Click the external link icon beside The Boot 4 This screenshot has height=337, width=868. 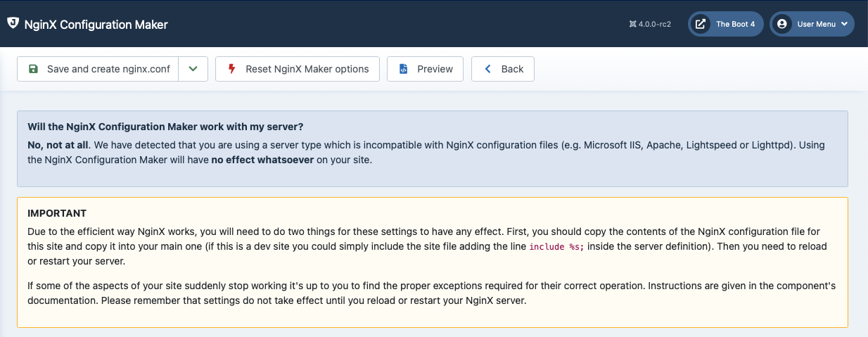click(x=701, y=24)
